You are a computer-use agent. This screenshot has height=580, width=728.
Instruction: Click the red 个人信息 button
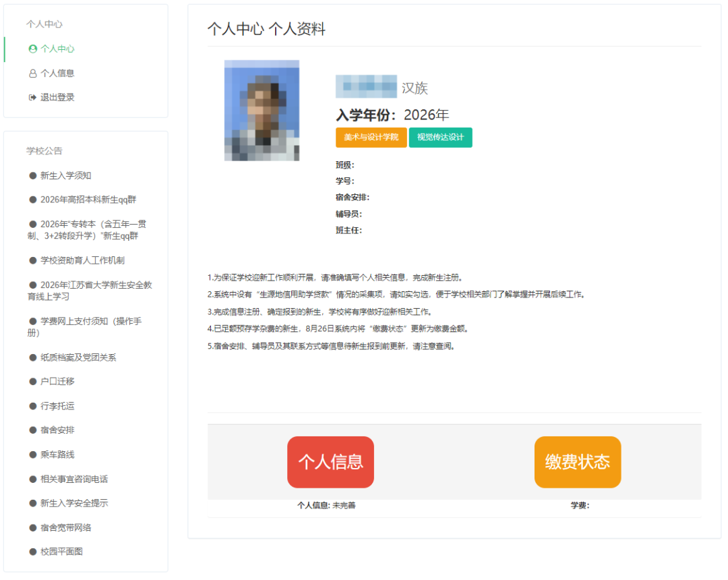coord(330,462)
